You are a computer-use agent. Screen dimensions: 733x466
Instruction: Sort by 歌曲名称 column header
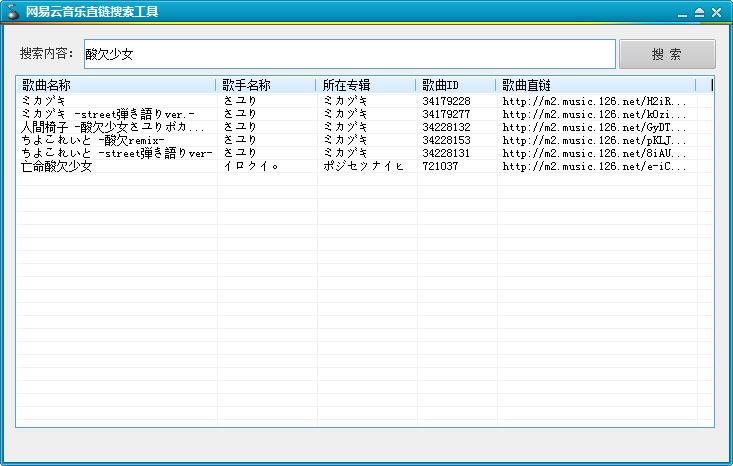click(115, 85)
